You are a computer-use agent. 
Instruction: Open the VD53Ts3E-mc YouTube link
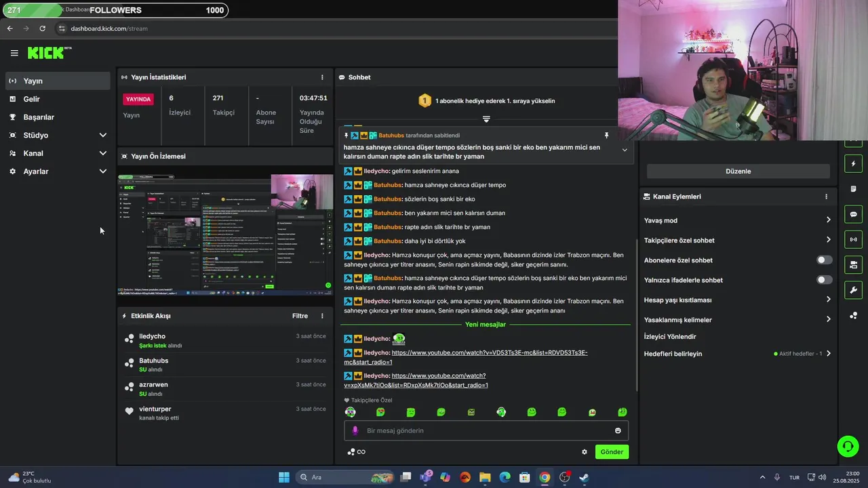click(x=466, y=357)
